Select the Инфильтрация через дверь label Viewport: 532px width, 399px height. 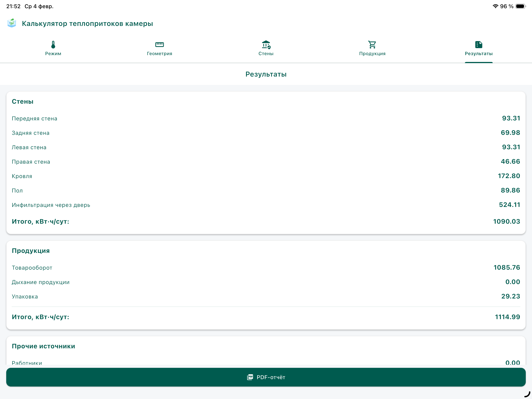click(51, 205)
